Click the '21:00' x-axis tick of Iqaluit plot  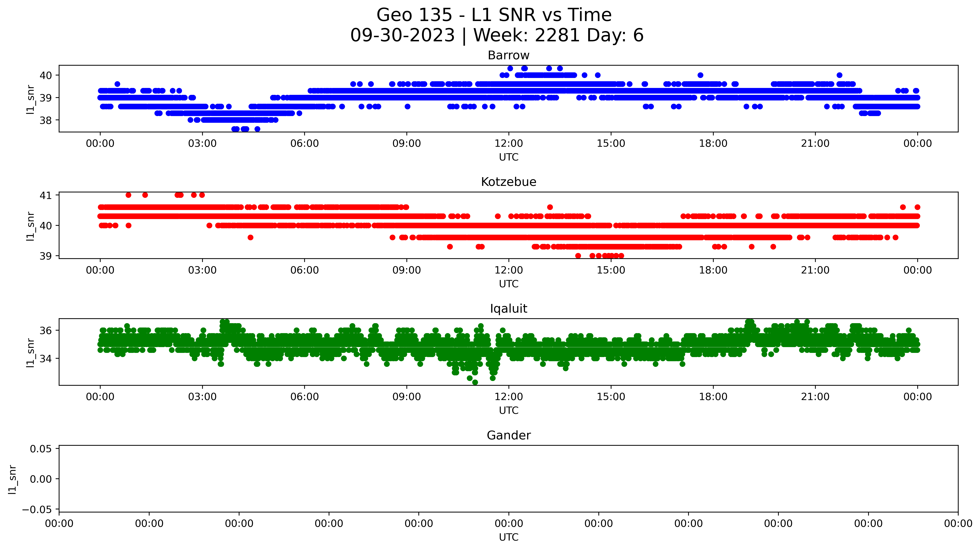tap(815, 397)
